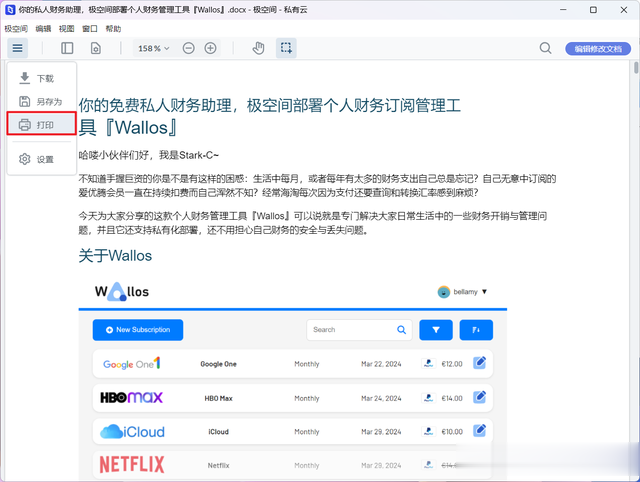This screenshot has height=482, width=640.
Task: Select 打印 in the dropdown menu
Action: point(42,124)
